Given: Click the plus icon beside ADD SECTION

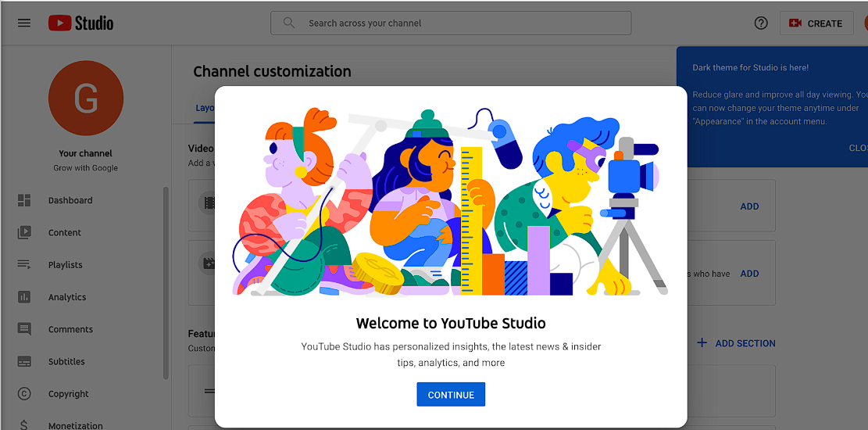Looking at the screenshot, I should [702, 343].
